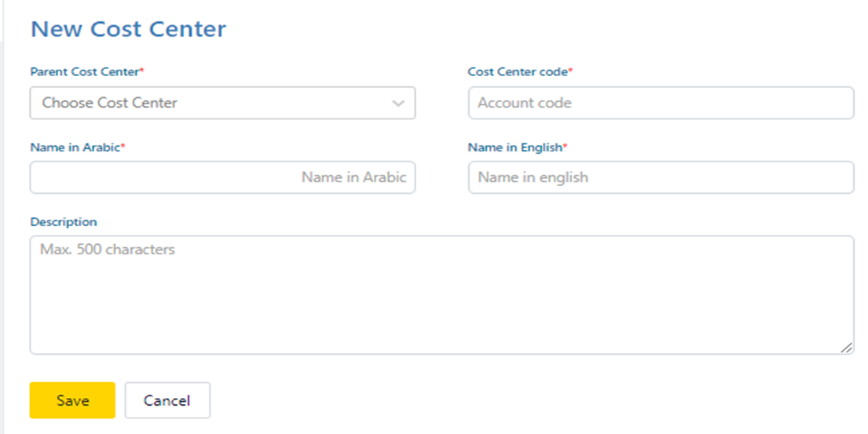
Task: Click the Cancel button
Action: [x=167, y=400]
